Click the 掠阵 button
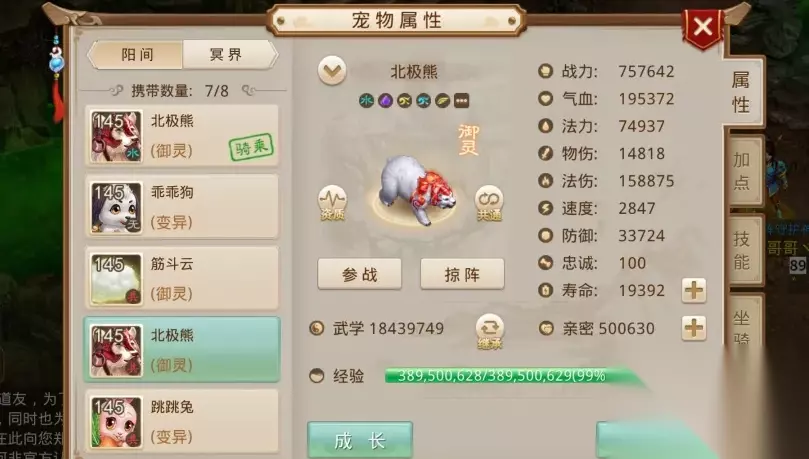 pyautogui.click(x=462, y=274)
